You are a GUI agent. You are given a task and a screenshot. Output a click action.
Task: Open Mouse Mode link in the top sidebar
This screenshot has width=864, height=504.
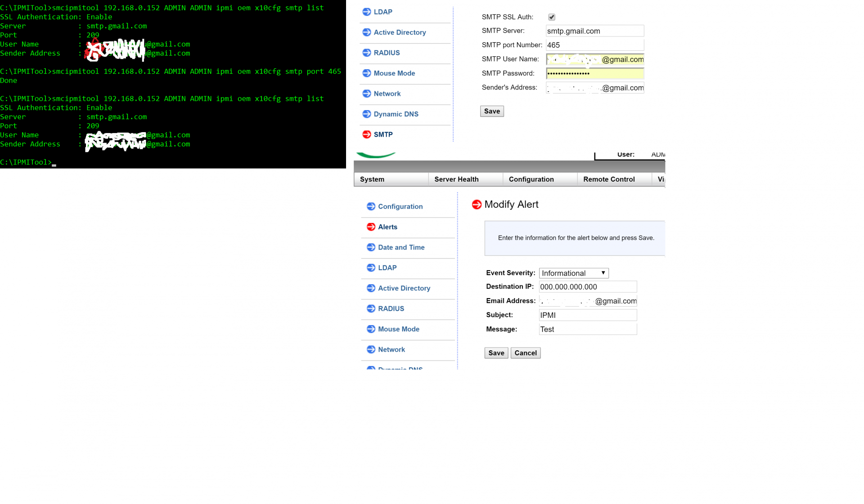(394, 73)
